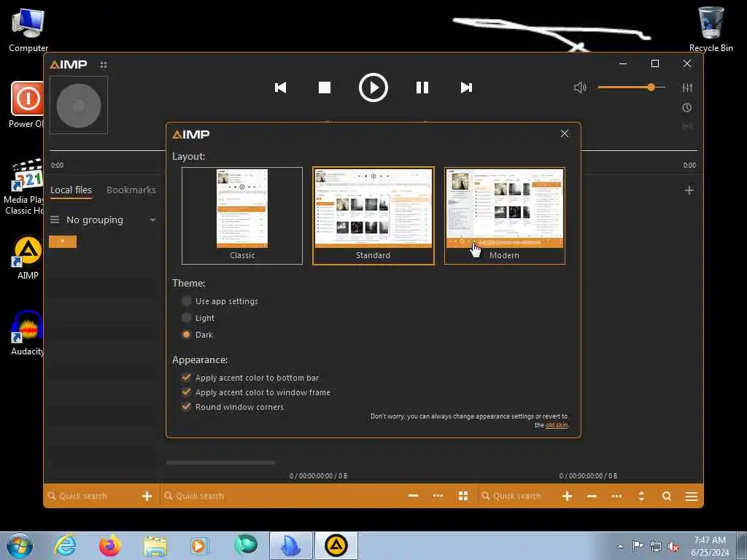Screen dimensions: 747x560
Task: Choose the Light theme
Action: (198, 318)
